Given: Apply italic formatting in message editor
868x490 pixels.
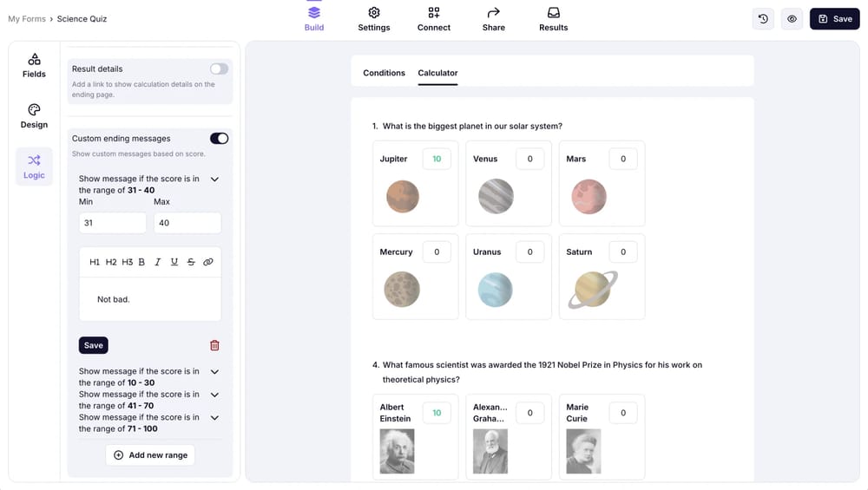Looking at the screenshot, I should click(x=157, y=262).
